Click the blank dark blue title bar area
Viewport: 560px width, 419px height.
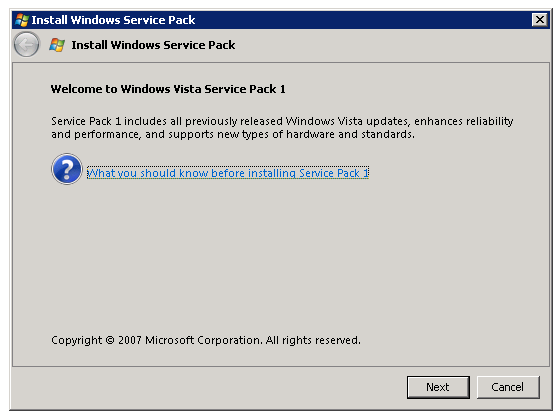[x=362, y=20]
